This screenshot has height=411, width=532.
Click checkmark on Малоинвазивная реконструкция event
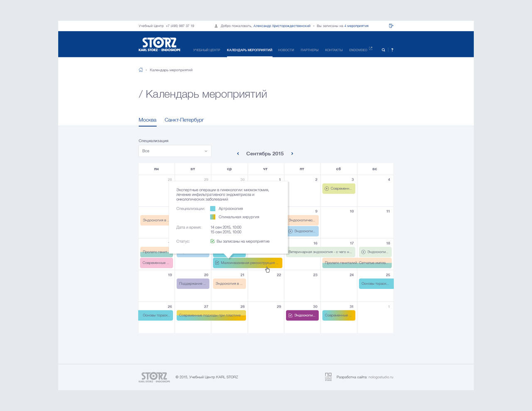[217, 263]
